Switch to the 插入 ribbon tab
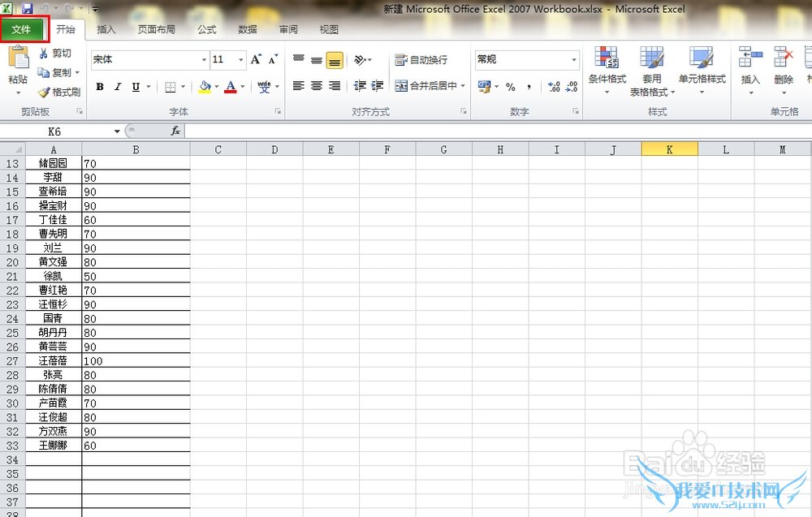This screenshot has height=517, width=812. click(106, 29)
